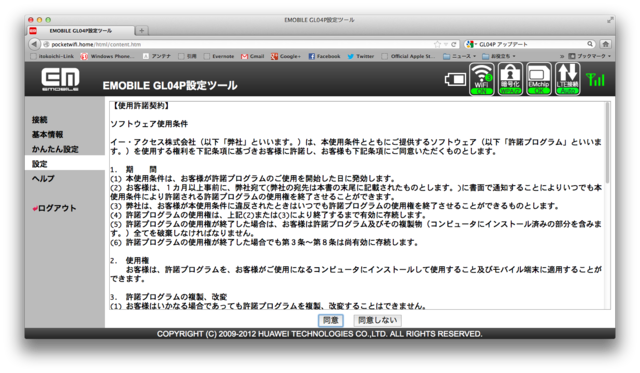Click the 同意しない disagree button
The width and height of the screenshot is (640, 373).
[378, 320]
